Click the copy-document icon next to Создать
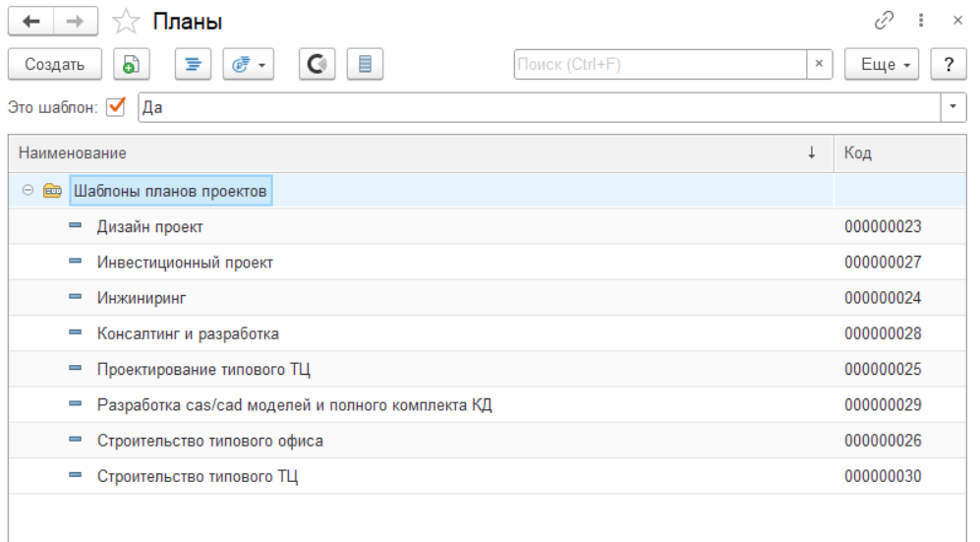Image resolution: width=980 pixels, height=542 pixels. coord(130,65)
